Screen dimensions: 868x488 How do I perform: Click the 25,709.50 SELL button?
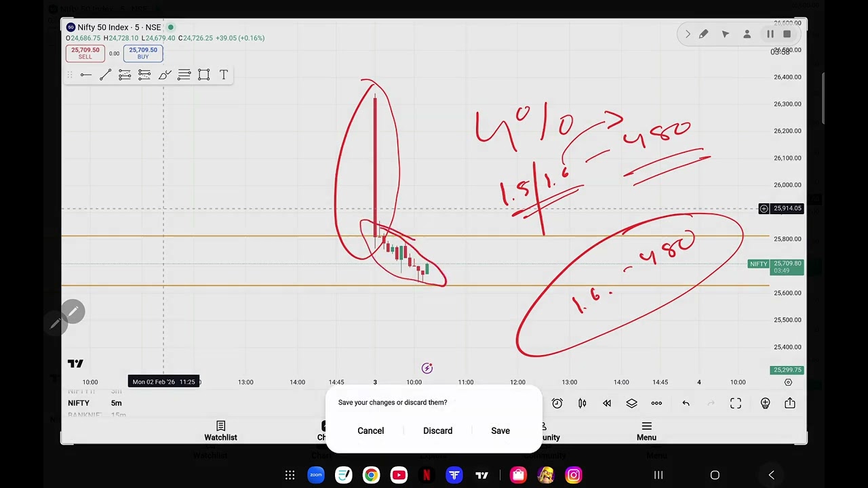[x=85, y=53]
